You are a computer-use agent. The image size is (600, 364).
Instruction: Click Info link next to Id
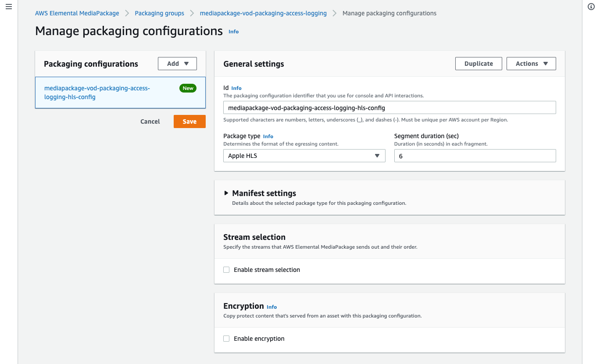click(x=236, y=88)
